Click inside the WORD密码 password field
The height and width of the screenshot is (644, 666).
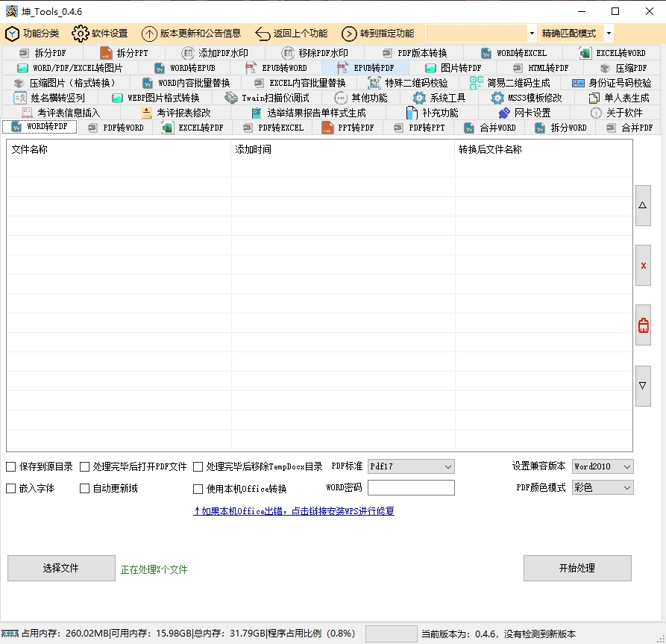click(411, 488)
